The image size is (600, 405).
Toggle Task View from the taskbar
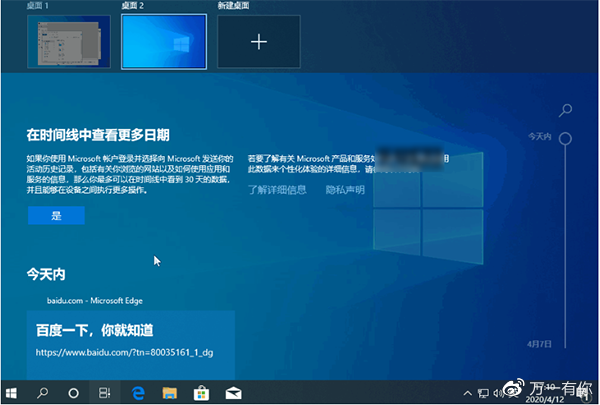tap(103, 393)
